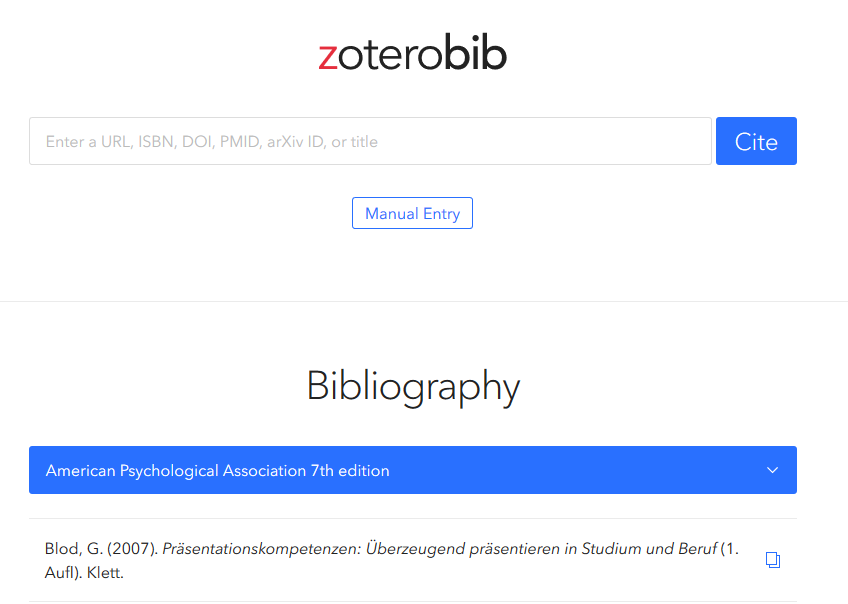
Task: Click the 'American Psychological Association' style label
Action: coord(176,470)
